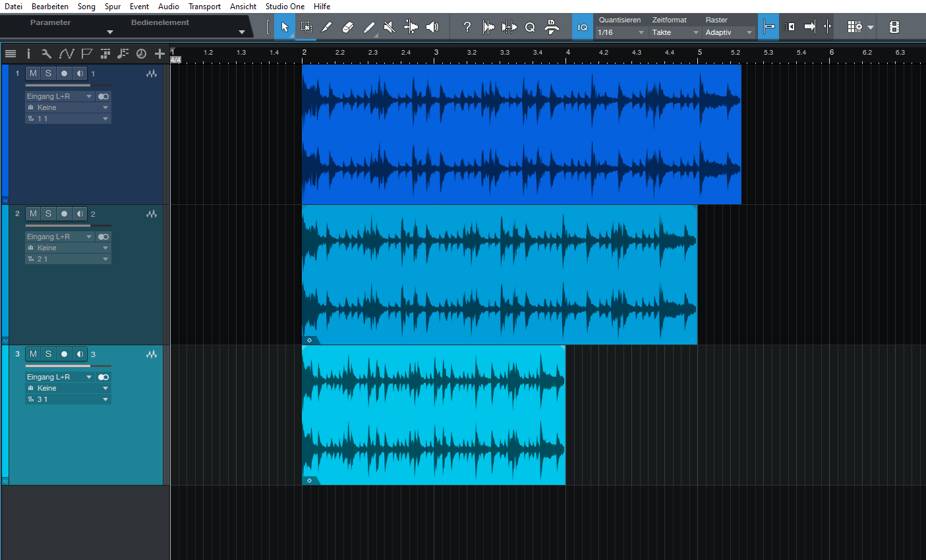This screenshot has height=560, width=926.
Task: Open the Zeitformat Takte dropdown
Action: tap(674, 32)
